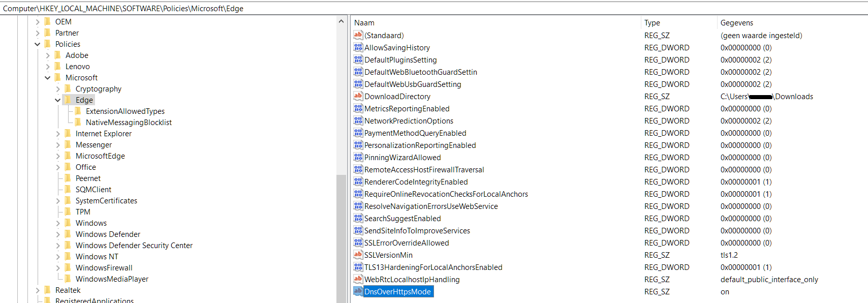Click the default_public_interface_only data cell
Viewport: 868px width, 303px height.
(x=769, y=279)
